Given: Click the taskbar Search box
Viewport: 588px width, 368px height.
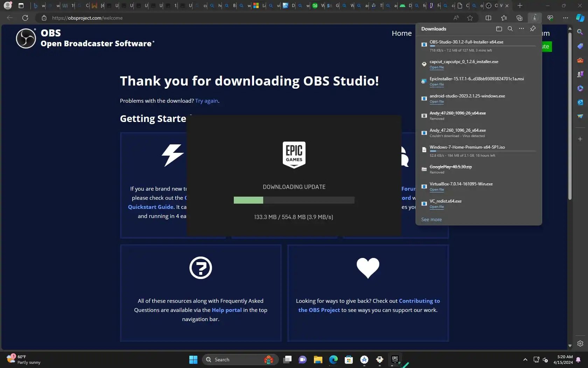Looking at the screenshot, I should (x=240, y=360).
